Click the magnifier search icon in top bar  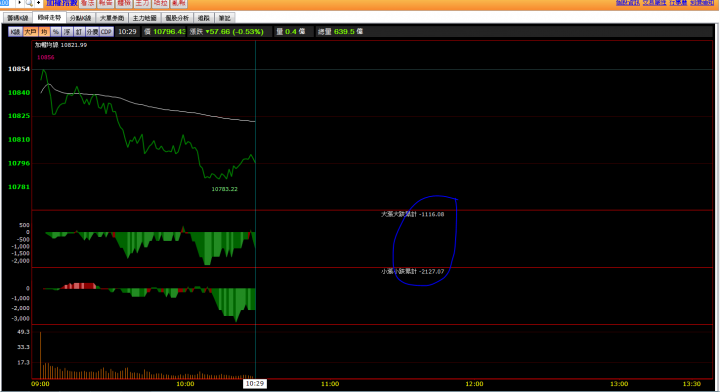pyautogui.click(x=29, y=3)
